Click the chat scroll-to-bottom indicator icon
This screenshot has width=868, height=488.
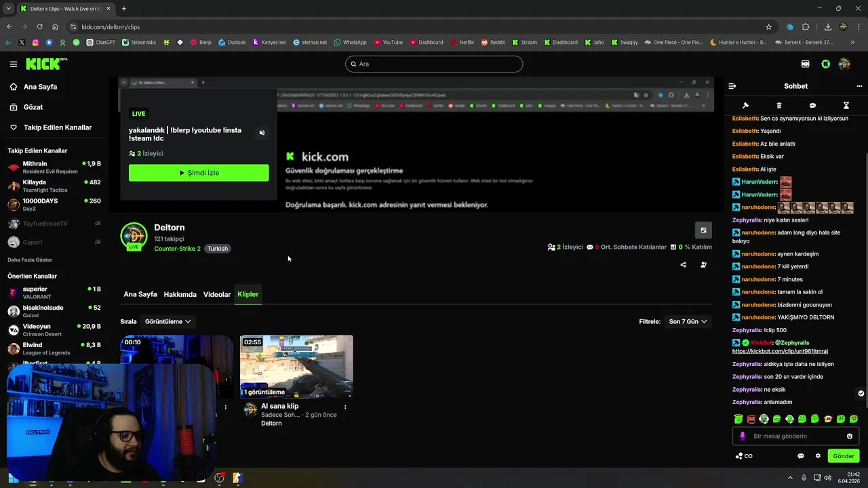(x=861, y=393)
